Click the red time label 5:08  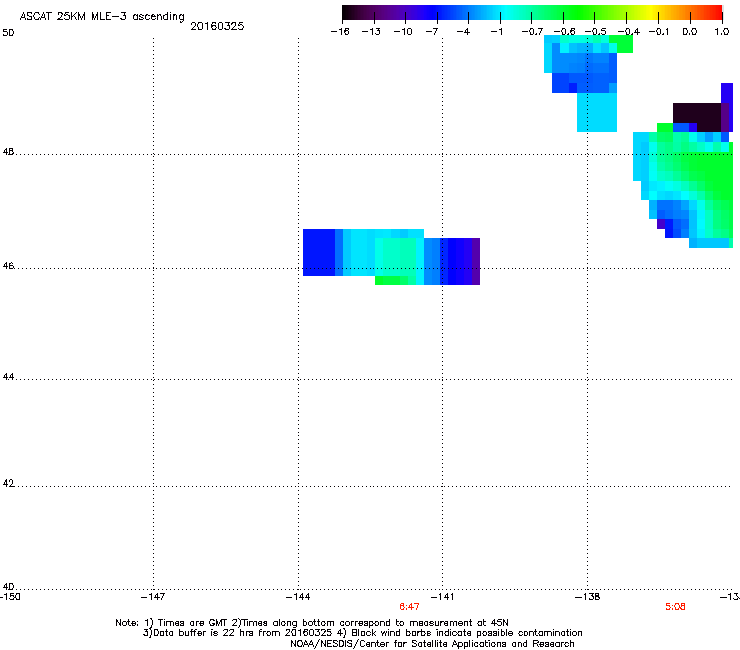[675, 607]
